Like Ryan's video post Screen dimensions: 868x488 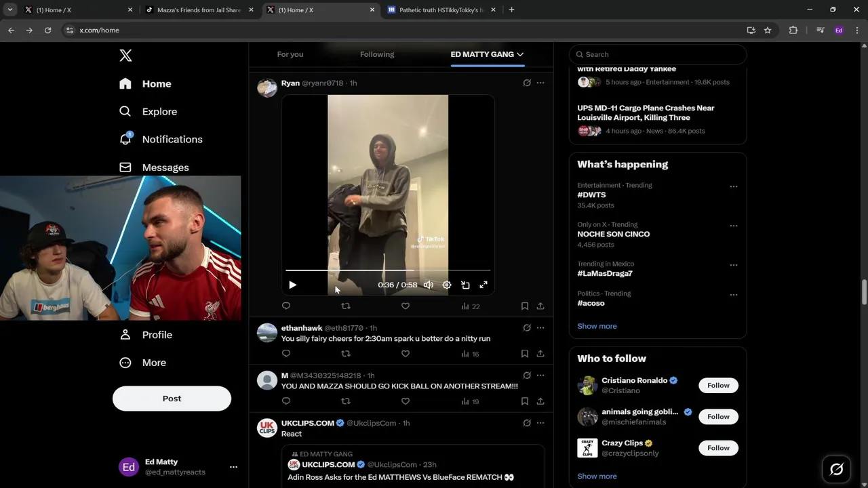(x=406, y=306)
